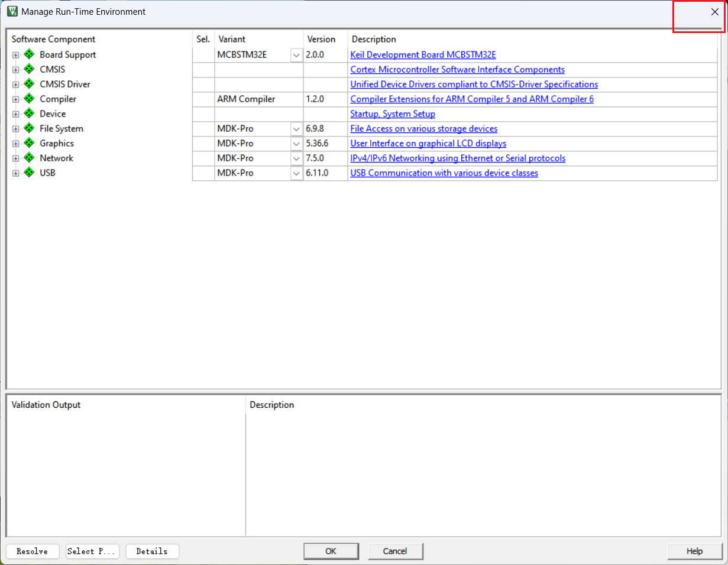Open the Graphics MDK-Pro variant dropdown
The width and height of the screenshot is (728, 565).
click(x=296, y=144)
